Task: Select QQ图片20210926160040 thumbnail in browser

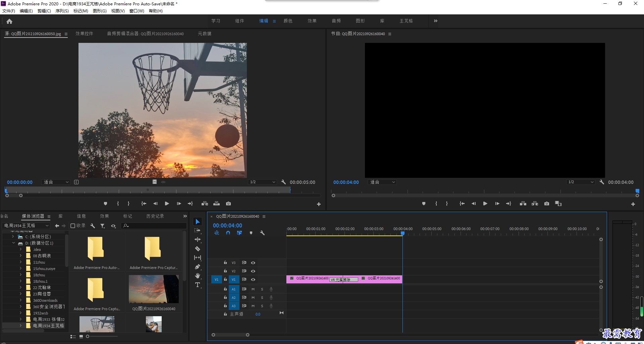Action: click(154, 289)
